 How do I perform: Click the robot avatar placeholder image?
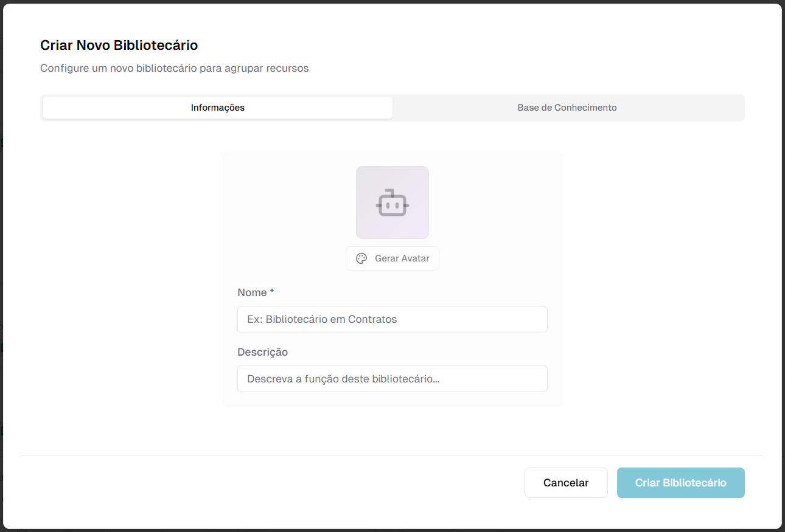click(x=392, y=202)
